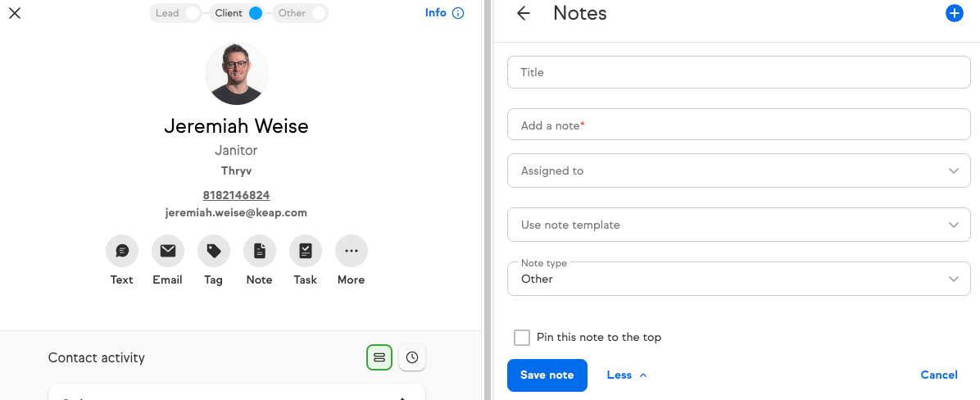
Task: Open the More options ellipsis icon
Action: tap(352, 252)
